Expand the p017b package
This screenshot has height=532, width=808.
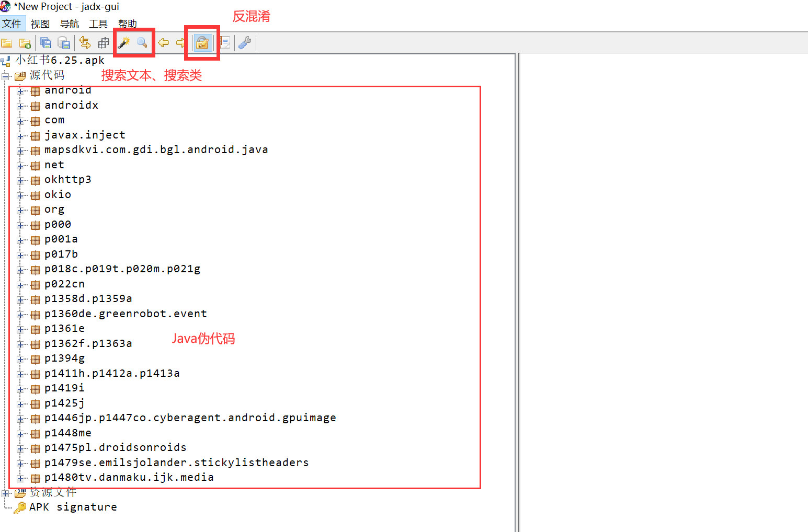pyautogui.click(x=20, y=255)
